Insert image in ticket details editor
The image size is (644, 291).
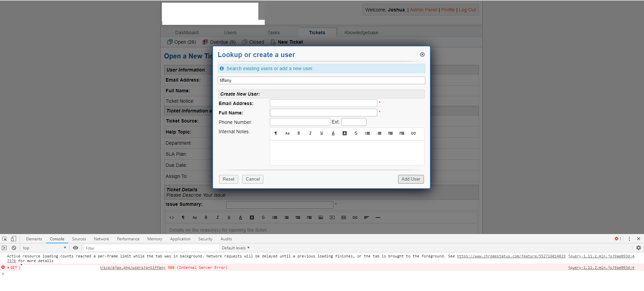(321, 217)
